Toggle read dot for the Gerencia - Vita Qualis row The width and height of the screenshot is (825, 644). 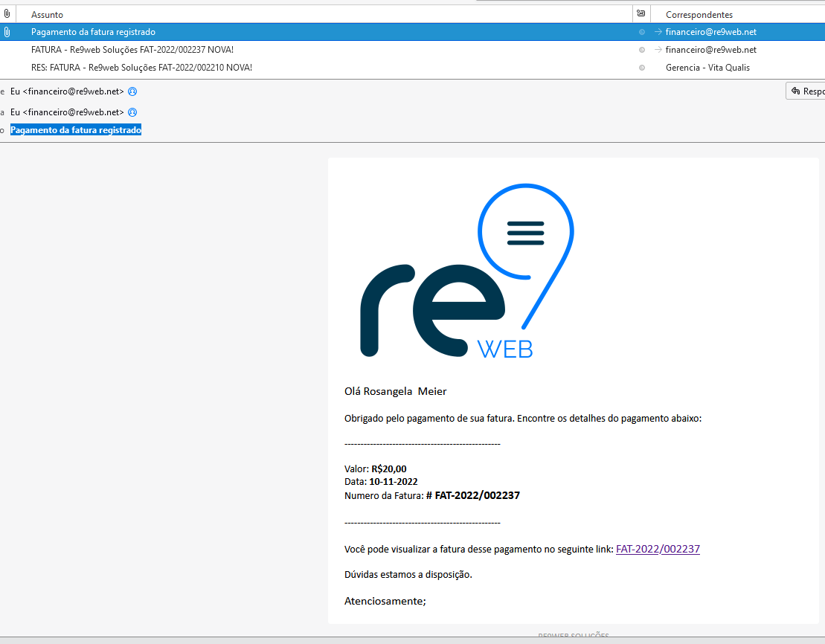[641, 68]
